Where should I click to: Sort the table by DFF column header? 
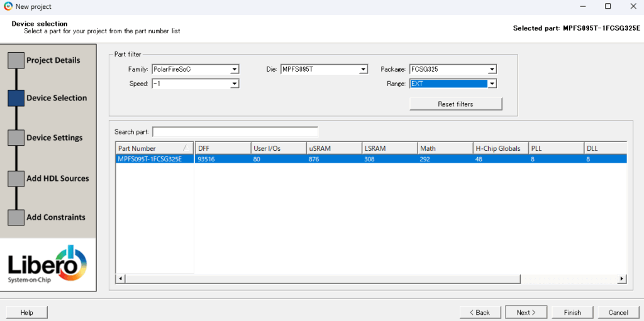[222, 148]
